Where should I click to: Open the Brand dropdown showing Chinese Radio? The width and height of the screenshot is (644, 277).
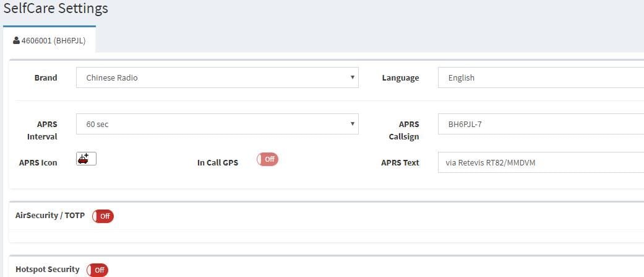pos(217,77)
